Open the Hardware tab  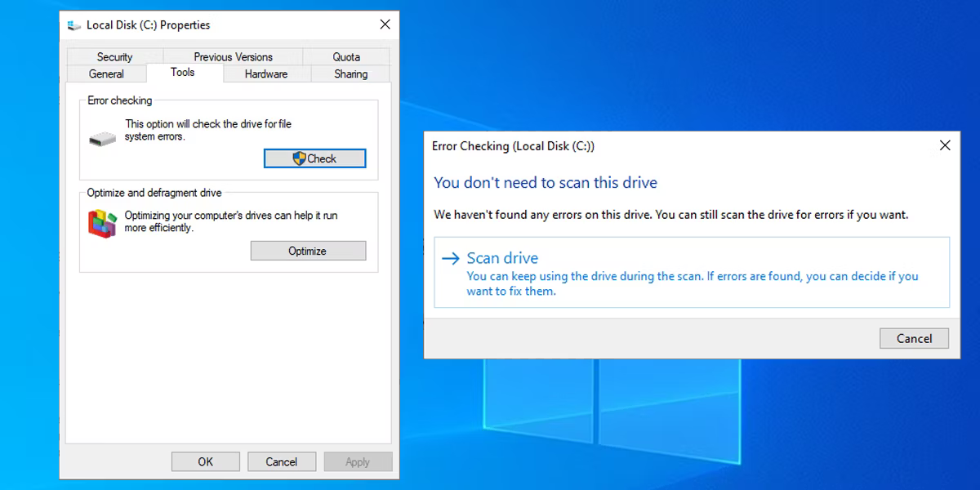[266, 73]
